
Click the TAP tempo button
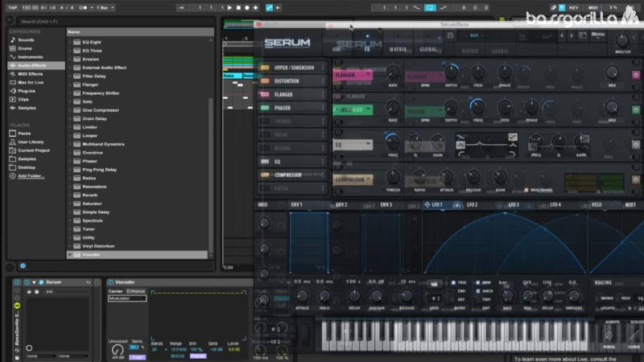[x=13, y=7]
